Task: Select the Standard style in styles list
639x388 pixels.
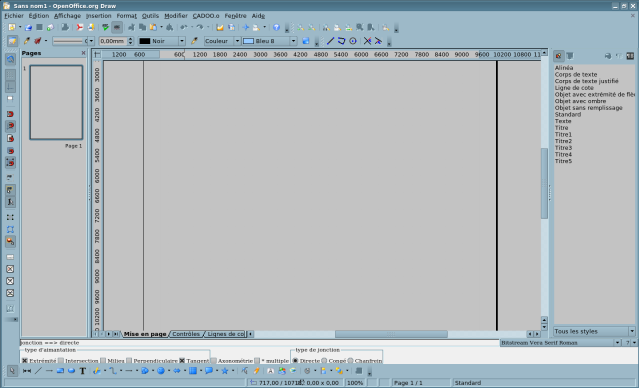Action: (568, 115)
